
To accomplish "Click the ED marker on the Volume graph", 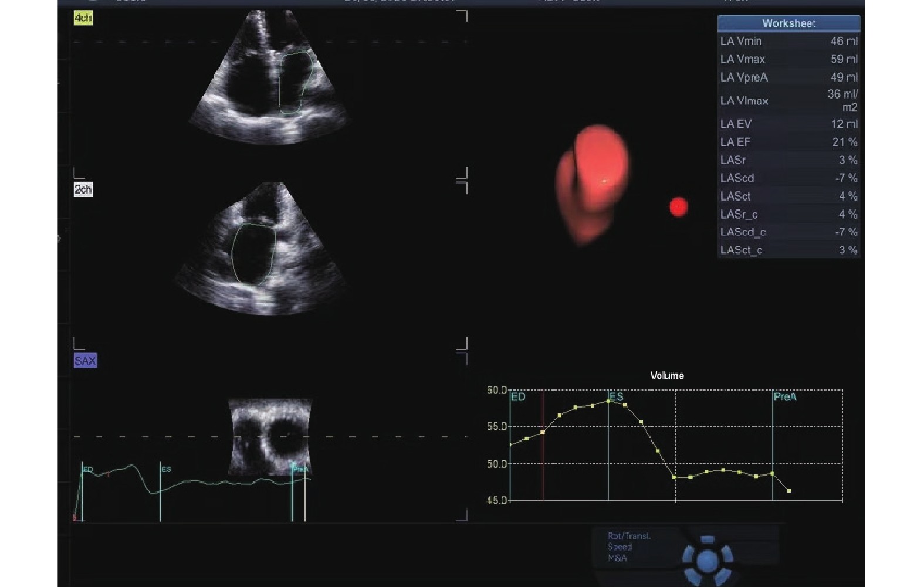I will tap(518, 397).
